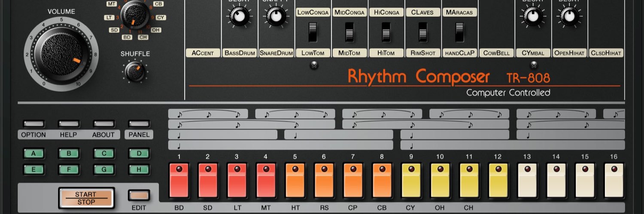This screenshot has width=644, height=214.
Task: Select pattern bank B
Action: 69,153
